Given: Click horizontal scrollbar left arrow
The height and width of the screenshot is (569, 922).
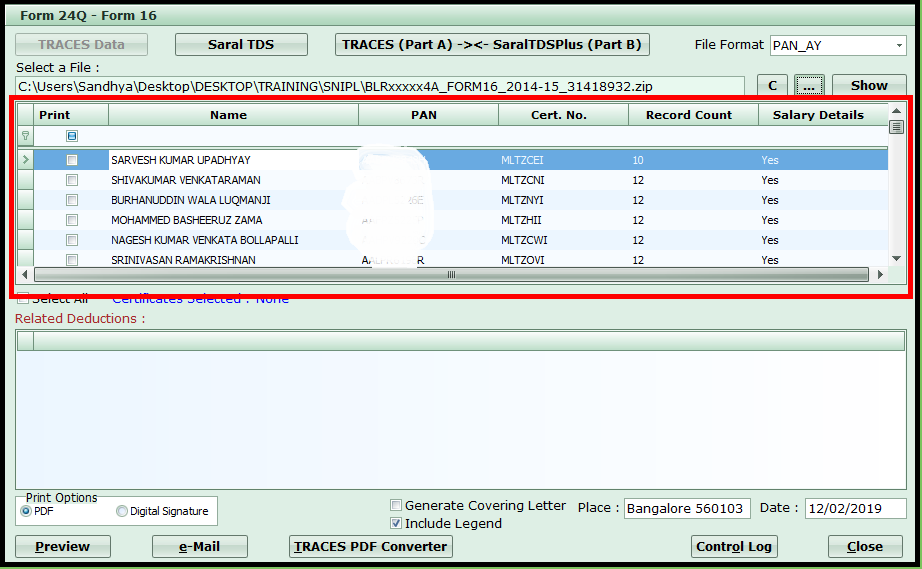Looking at the screenshot, I should click(24, 275).
